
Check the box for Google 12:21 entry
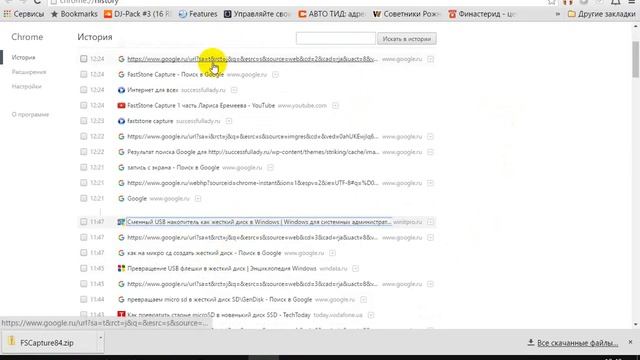click(x=84, y=198)
